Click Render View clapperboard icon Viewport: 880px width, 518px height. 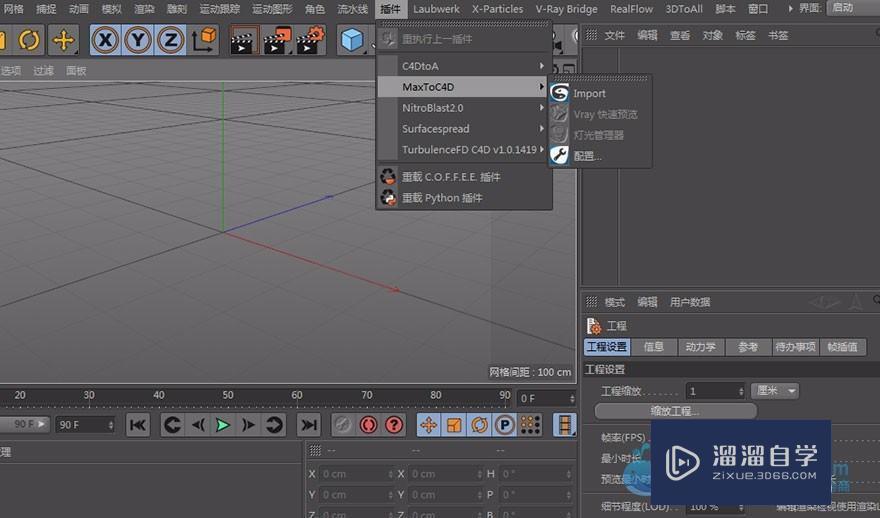coord(243,40)
